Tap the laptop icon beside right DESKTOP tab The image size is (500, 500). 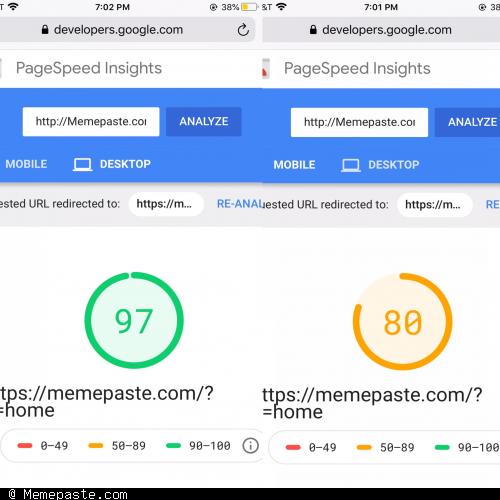tap(351, 165)
